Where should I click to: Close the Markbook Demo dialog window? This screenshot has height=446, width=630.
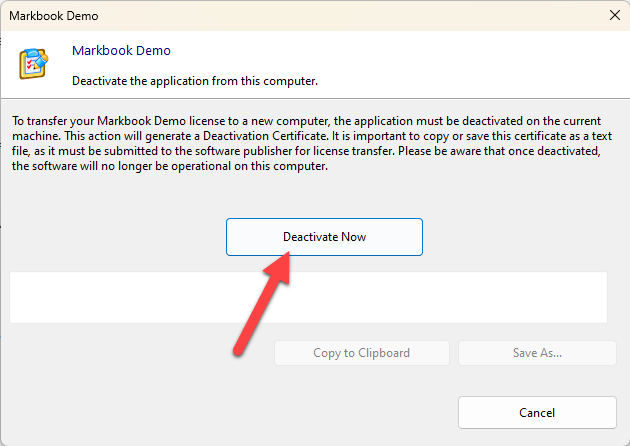tap(612, 16)
